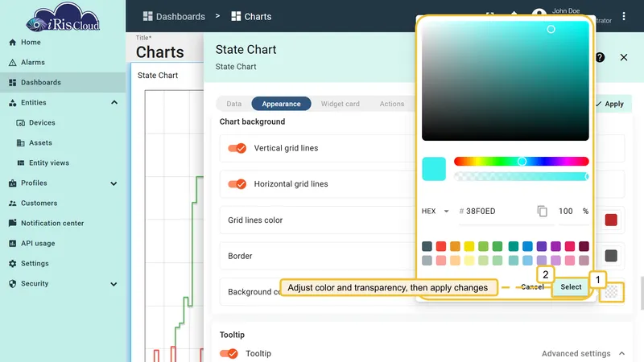Open Assets from the sidebar icon
This screenshot has height=362, width=644.
click(x=21, y=143)
